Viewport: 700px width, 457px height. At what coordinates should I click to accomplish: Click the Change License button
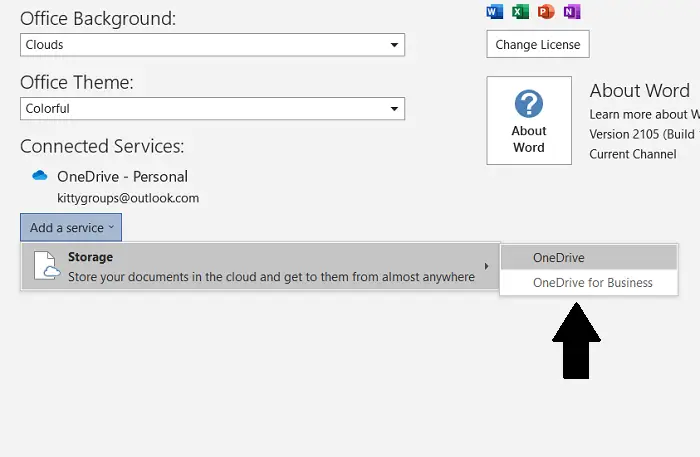(x=538, y=44)
